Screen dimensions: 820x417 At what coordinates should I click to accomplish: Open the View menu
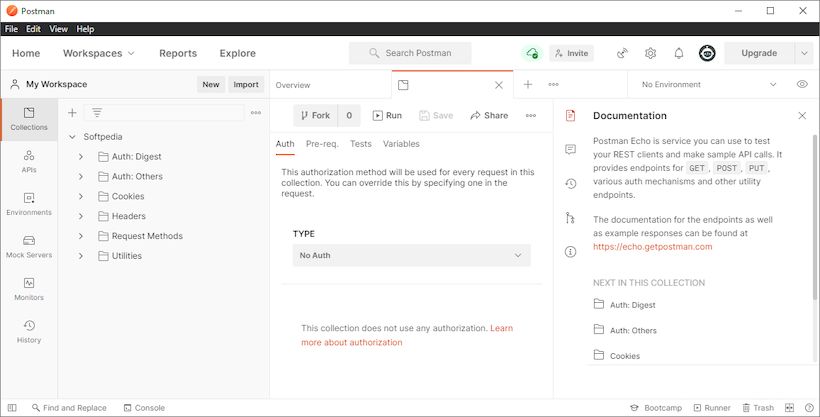pyautogui.click(x=58, y=29)
